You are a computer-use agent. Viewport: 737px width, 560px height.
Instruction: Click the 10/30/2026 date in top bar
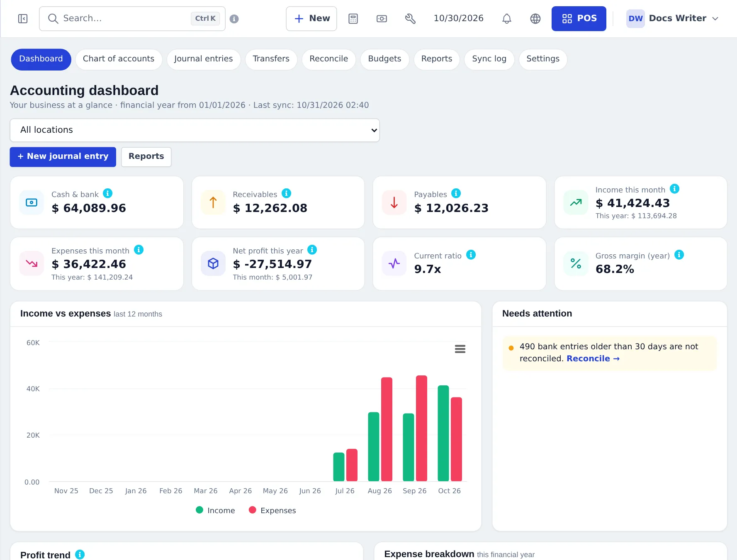click(459, 19)
